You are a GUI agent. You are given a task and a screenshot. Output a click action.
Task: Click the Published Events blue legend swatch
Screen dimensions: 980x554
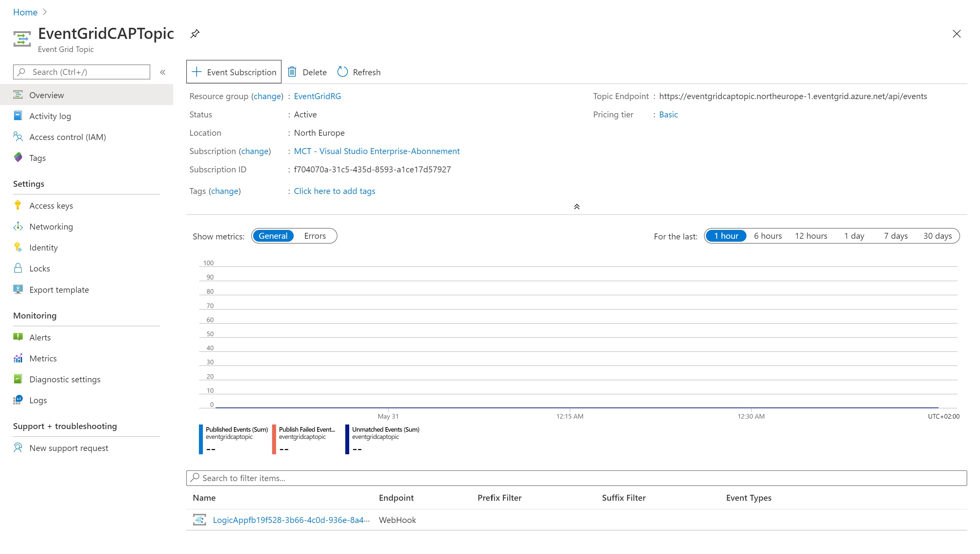coord(201,440)
